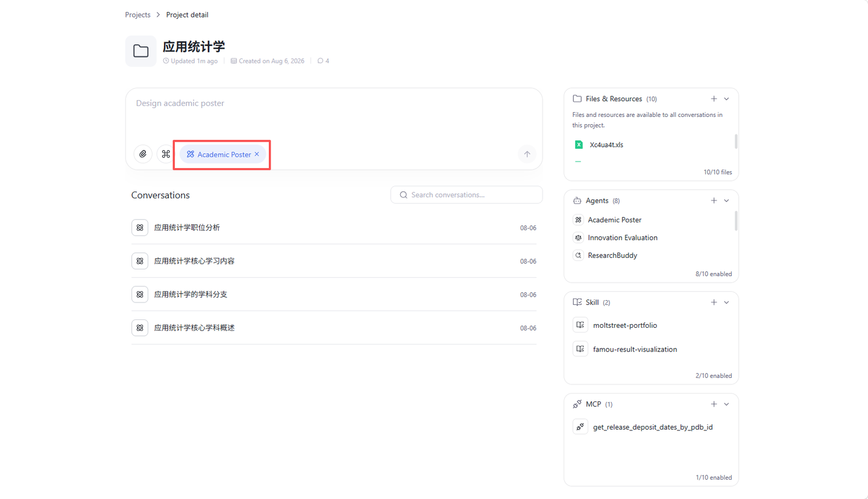The width and height of the screenshot is (868, 499).
Task: Click the icon beside 应用统计学的学科分支
Action: pyautogui.click(x=140, y=295)
